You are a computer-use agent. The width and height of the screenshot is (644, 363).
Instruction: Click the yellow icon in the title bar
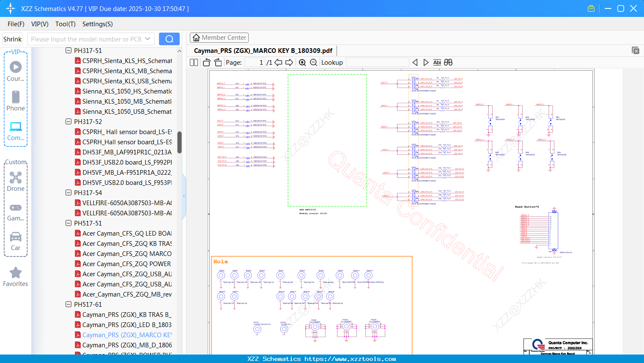pyautogui.click(x=591, y=8)
